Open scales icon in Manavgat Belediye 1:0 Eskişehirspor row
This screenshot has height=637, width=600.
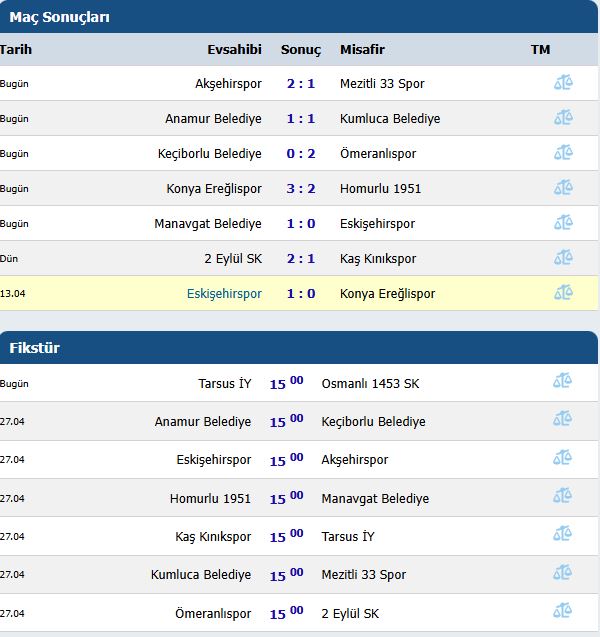click(563, 222)
